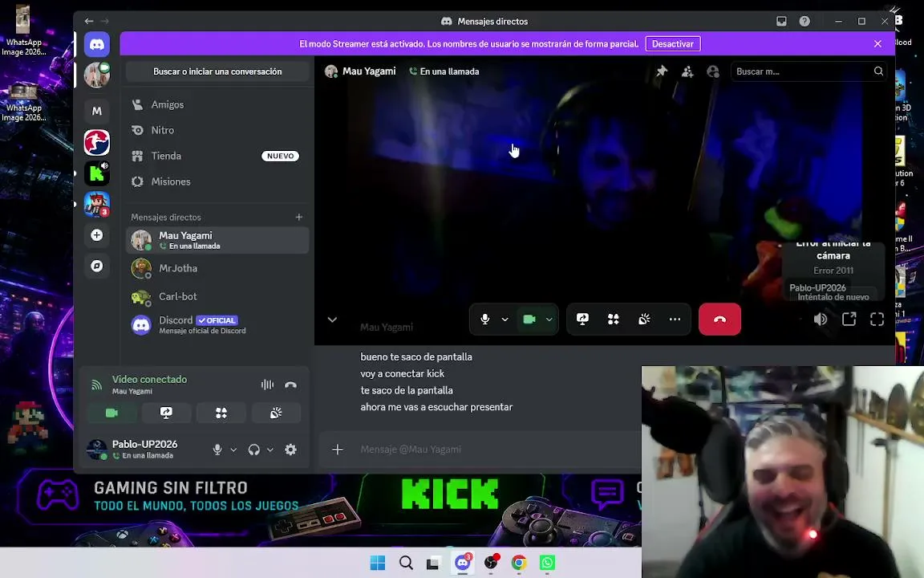The width and height of the screenshot is (924, 578).
Task: Open Discover servers compass icon
Action: (96, 266)
